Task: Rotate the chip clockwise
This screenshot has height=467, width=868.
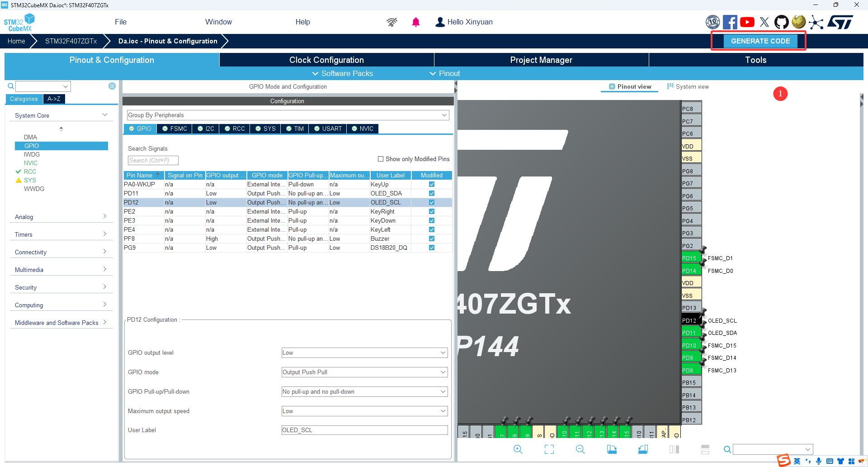Action: click(612, 449)
